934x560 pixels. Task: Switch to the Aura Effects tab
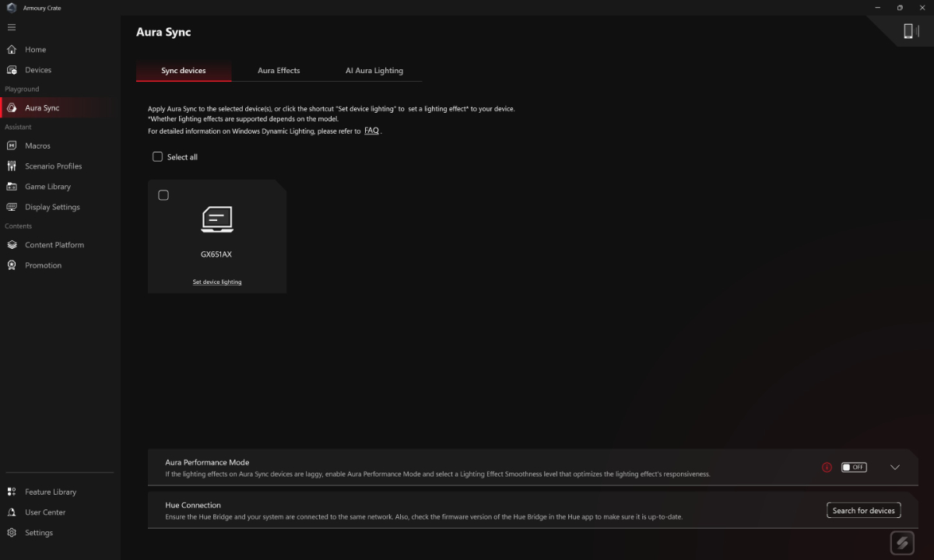pyautogui.click(x=279, y=71)
